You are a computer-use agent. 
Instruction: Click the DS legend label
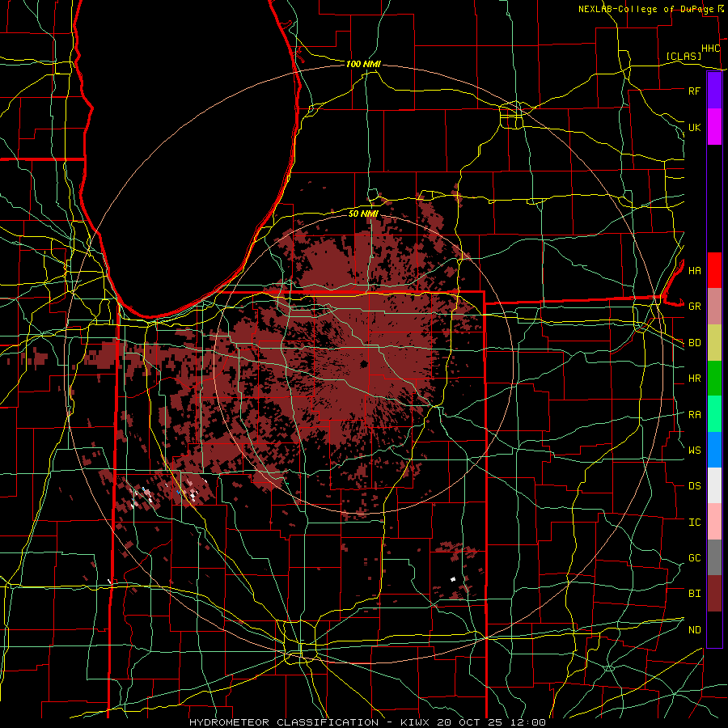694,486
